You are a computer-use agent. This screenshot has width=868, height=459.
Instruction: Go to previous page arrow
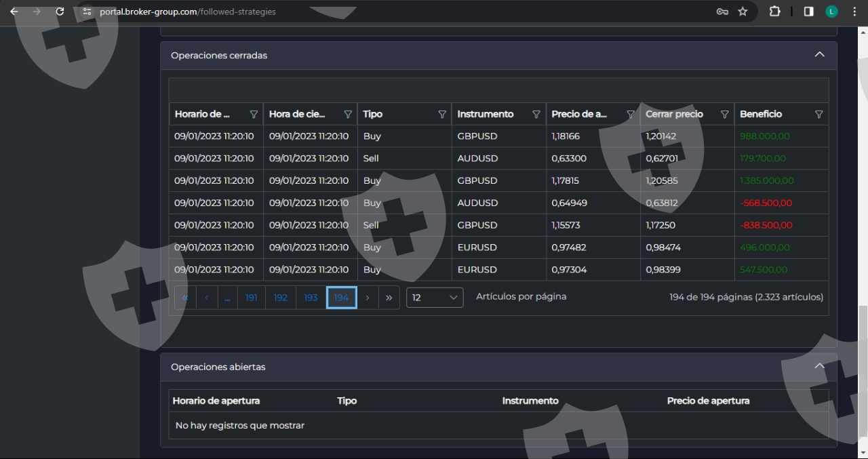tap(206, 298)
